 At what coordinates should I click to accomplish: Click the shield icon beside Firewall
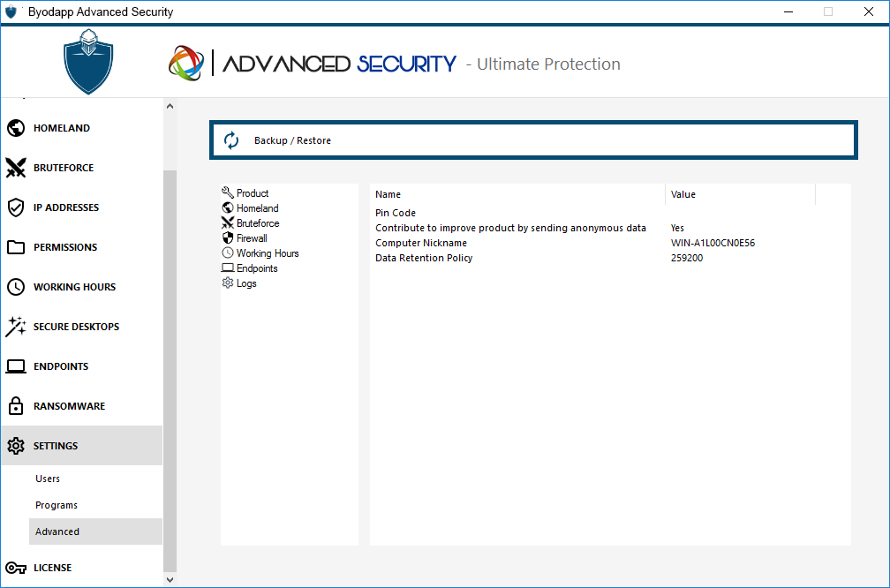click(x=228, y=237)
